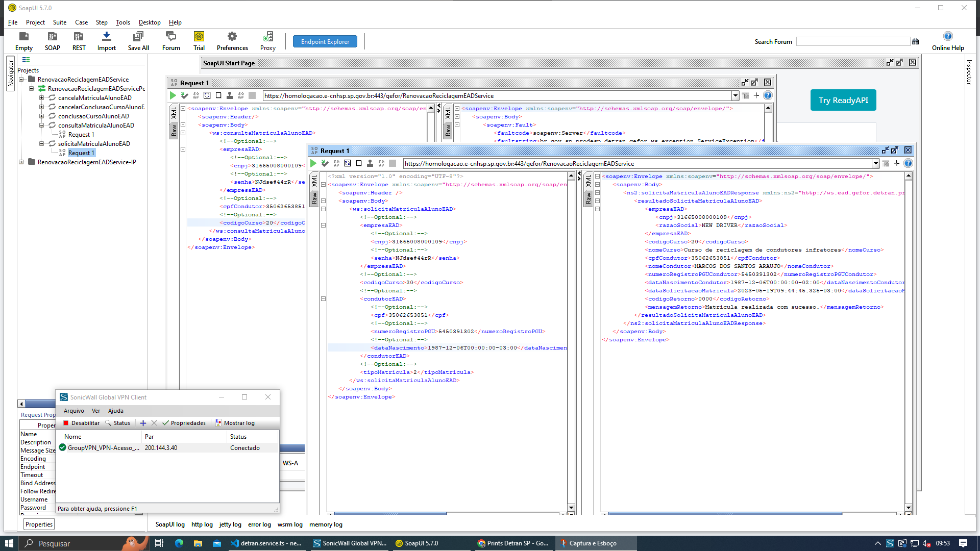Switch request editor to Raw view

[x=314, y=198]
